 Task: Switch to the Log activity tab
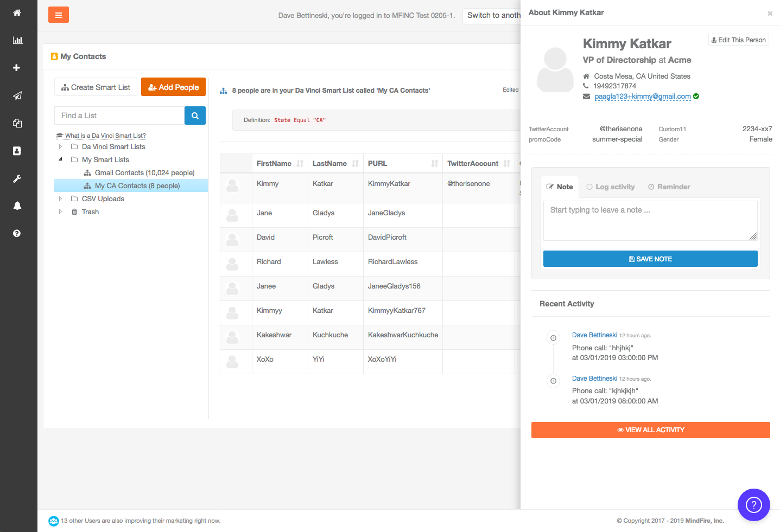[611, 187]
